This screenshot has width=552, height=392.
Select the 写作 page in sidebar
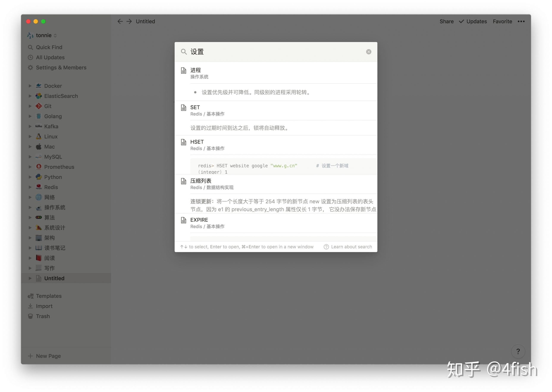coord(66,268)
